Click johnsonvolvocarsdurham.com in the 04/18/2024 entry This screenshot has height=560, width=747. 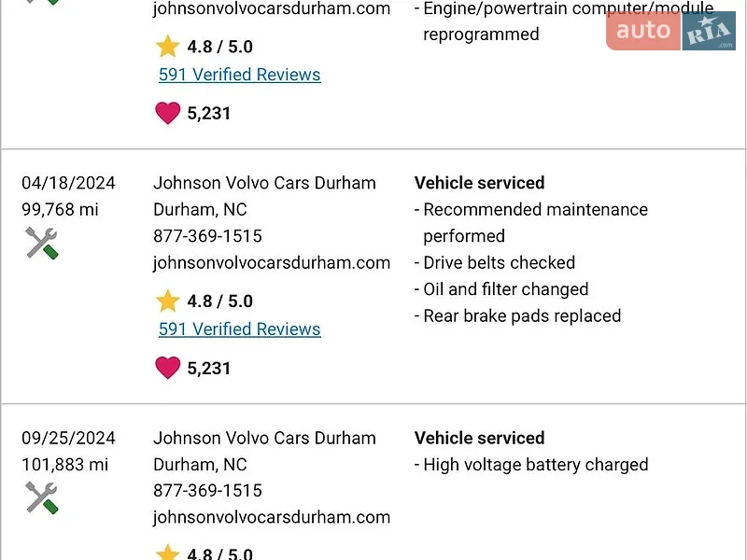[x=272, y=263]
